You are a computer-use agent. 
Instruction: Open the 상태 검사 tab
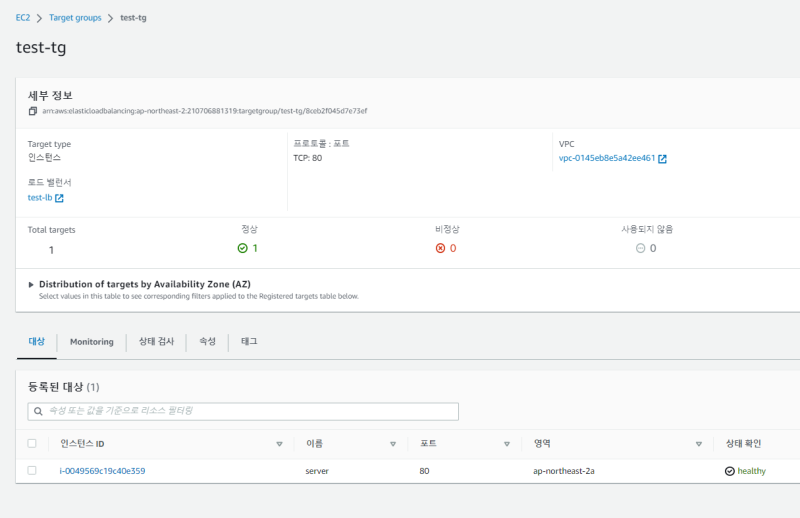[156, 342]
